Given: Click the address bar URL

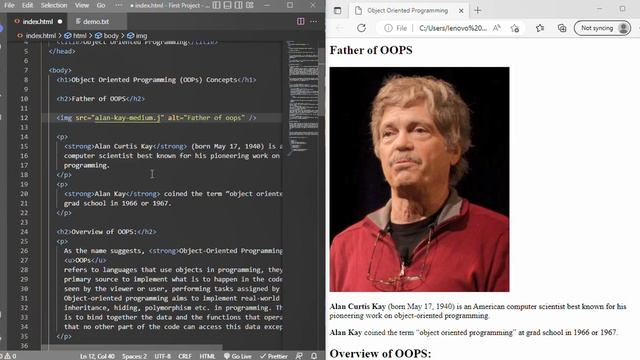Looking at the screenshot, I should pos(453,28).
